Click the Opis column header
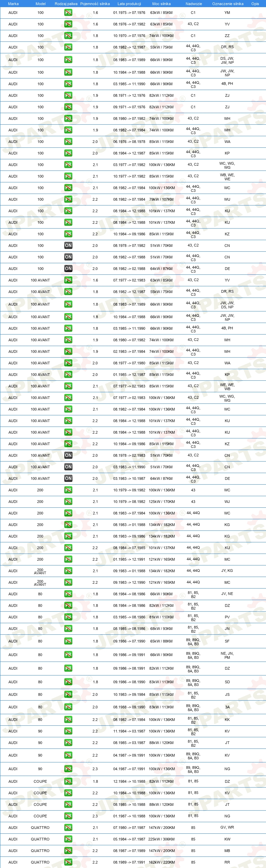This screenshot has height=868, width=266. pos(255,4)
